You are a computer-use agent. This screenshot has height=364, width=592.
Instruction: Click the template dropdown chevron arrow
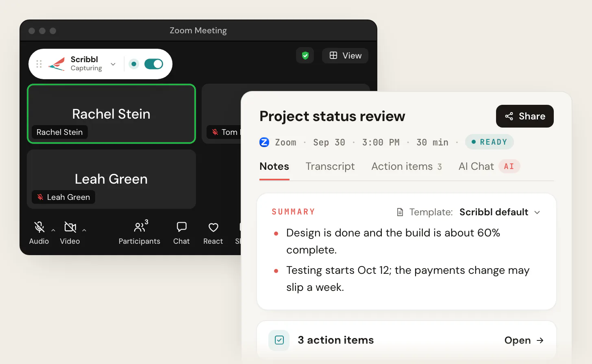click(537, 212)
